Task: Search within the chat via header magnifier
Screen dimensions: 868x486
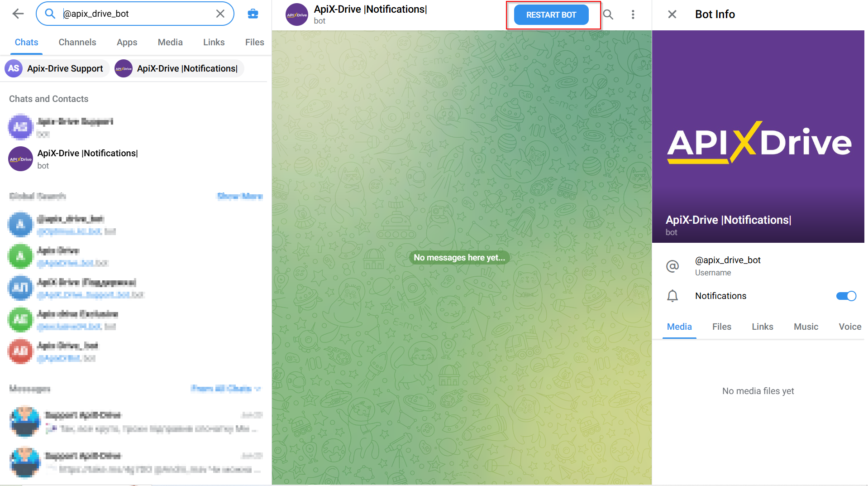Action: coord(608,15)
